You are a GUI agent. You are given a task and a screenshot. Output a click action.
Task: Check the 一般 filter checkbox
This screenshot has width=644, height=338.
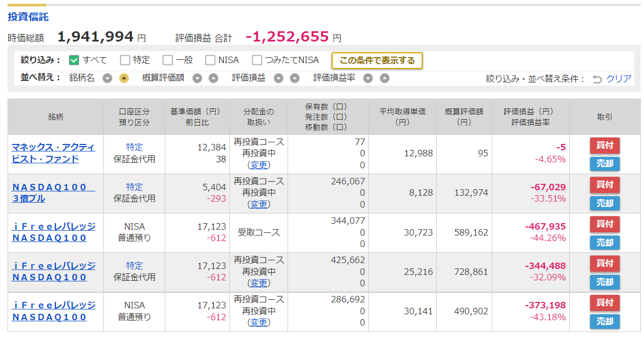pyautogui.click(x=167, y=60)
